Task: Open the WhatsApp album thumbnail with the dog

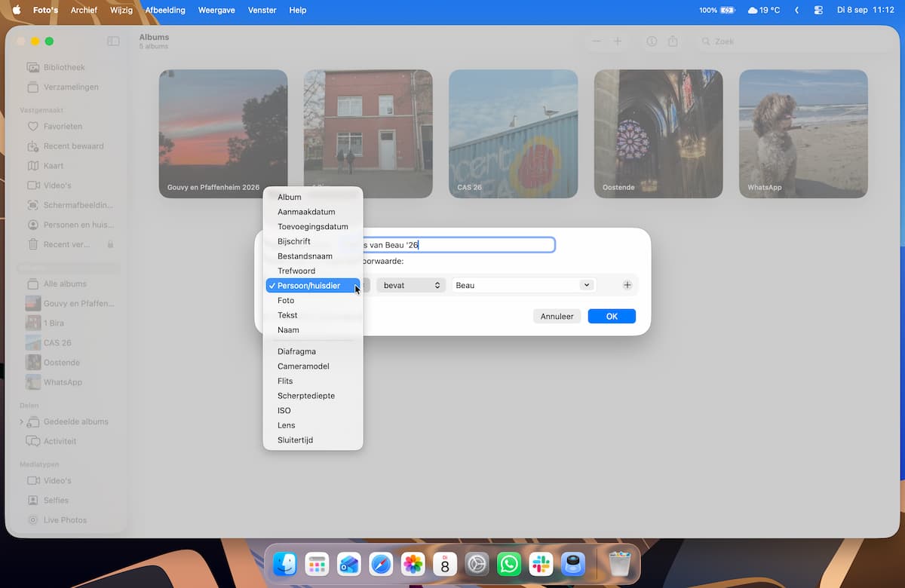Action: (803, 134)
